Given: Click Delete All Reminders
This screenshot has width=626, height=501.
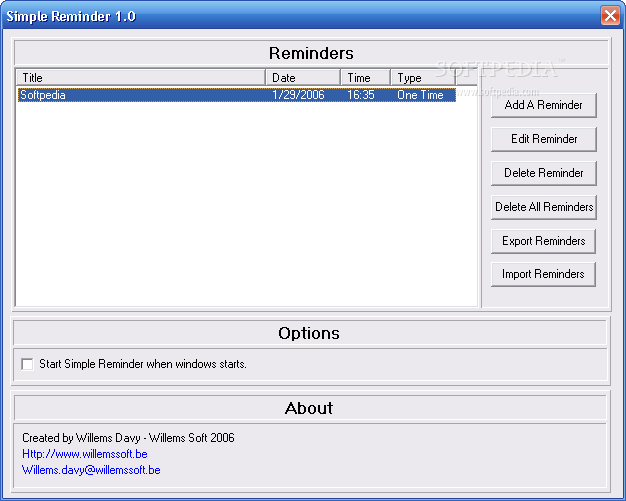Looking at the screenshot, I should click(x=543, y=207).
